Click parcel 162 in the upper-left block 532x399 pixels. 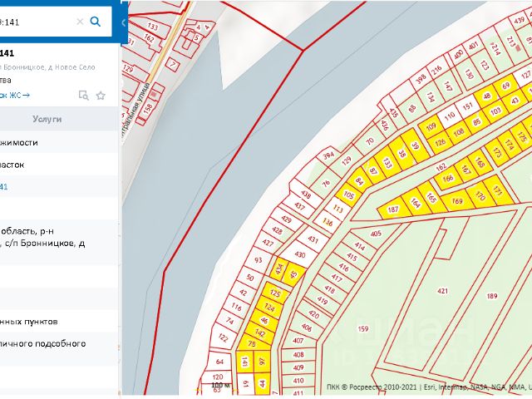pos(150,38)
